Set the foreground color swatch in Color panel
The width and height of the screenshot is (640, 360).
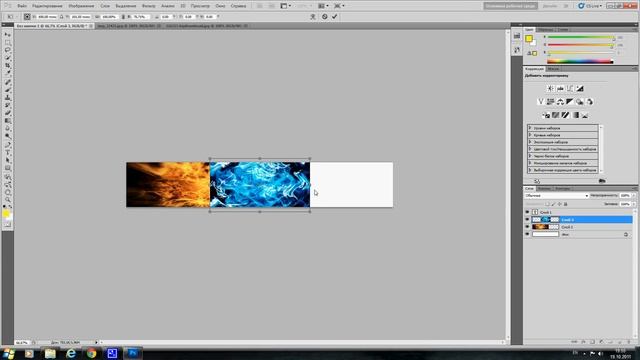(529, 38)
